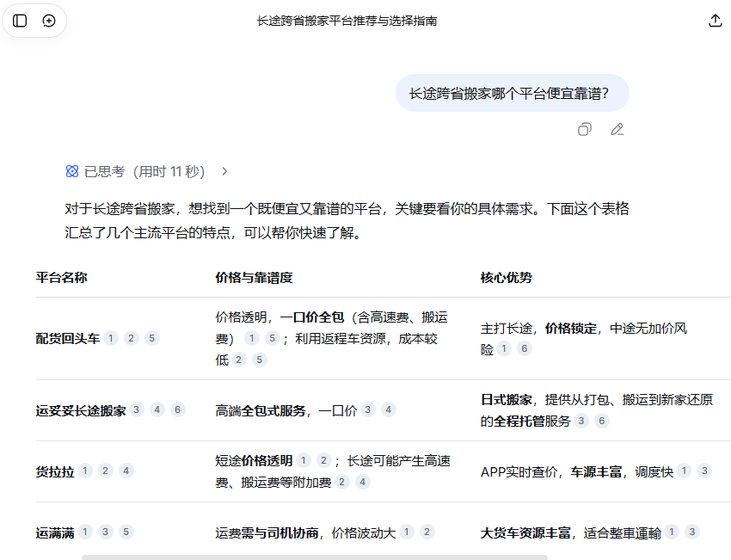Open citation 1 next to 运满满
This screenshot has width=731, height=560.
pyautogui.click(x=85, y=532)
